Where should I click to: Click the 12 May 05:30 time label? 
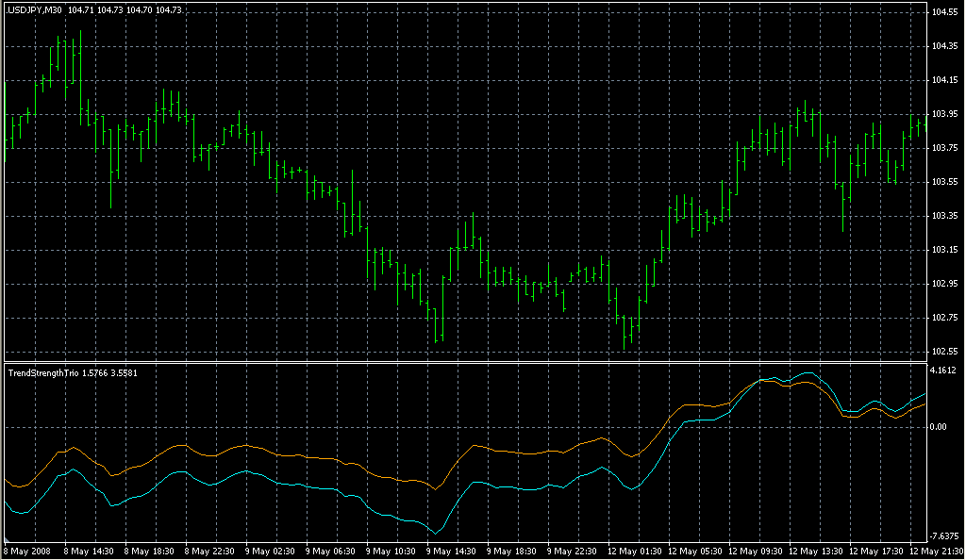(697, 551)
